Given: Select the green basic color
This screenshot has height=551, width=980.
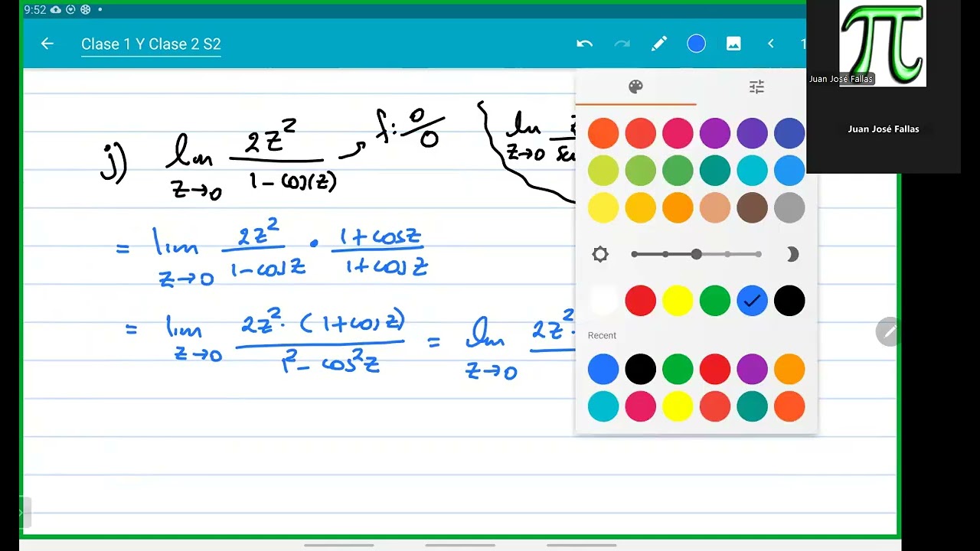Looking at the screenshot, I should [x=715, y=301].
